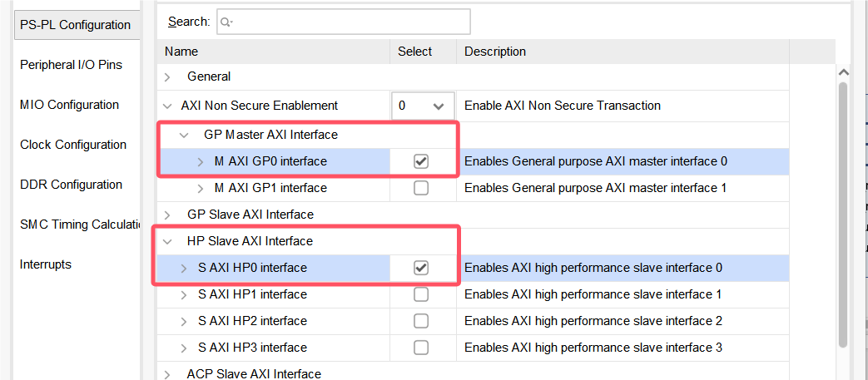Uncheck the M AXI GP0 interface checkbox
Viewport: 868px width, 380px height.
click(421, 161)
